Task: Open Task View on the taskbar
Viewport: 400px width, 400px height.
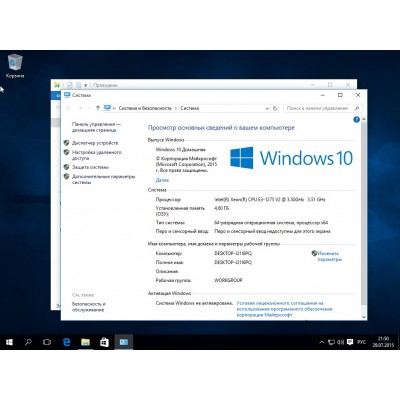Action: (x=47, y=342)
